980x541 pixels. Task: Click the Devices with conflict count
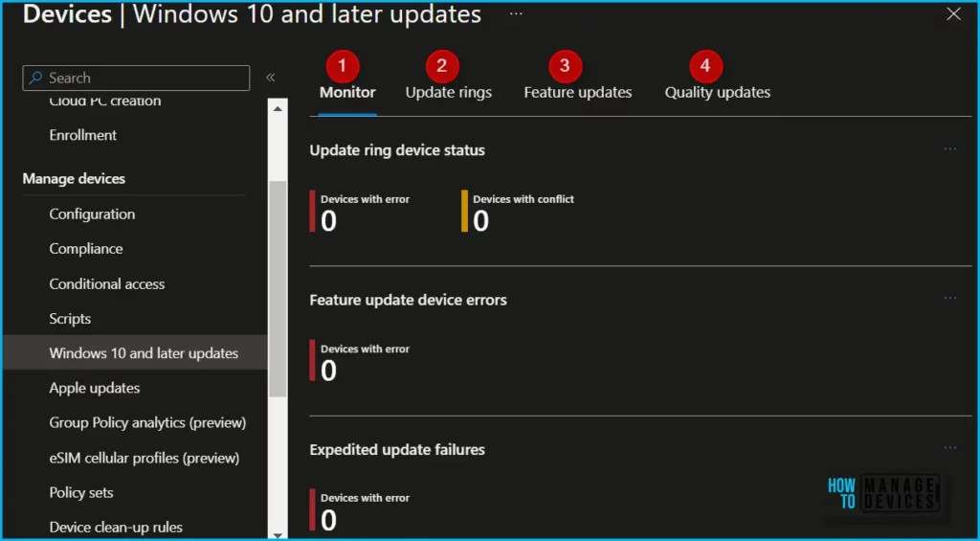(480, 221)
